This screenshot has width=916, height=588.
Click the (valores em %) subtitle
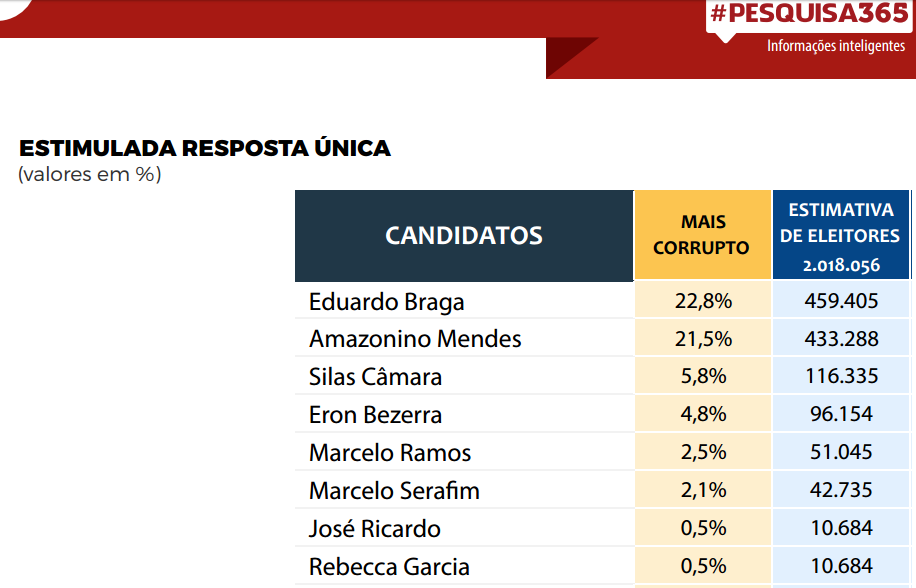point(89,174)
